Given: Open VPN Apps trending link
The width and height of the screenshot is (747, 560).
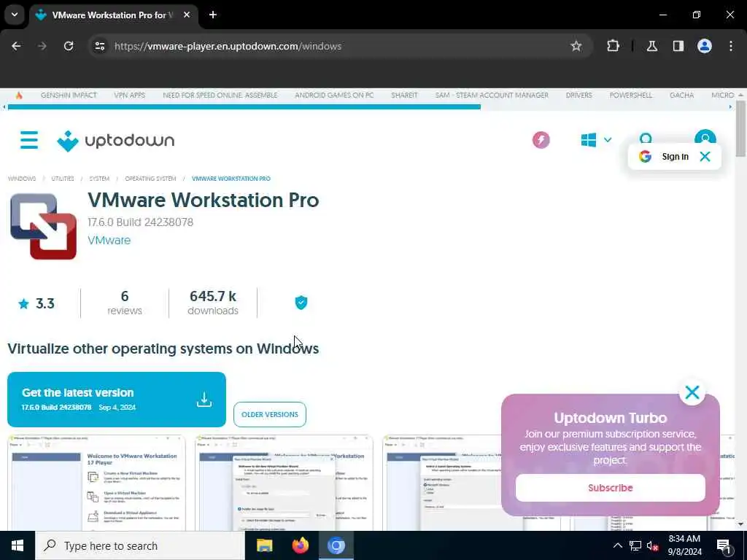Looking at the screenshot, I should pyautogui.click(x=130, y=96).
